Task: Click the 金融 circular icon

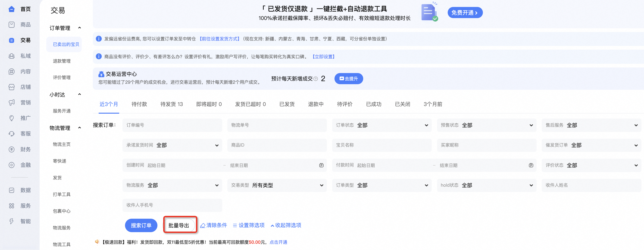Action: click(12, 165)
